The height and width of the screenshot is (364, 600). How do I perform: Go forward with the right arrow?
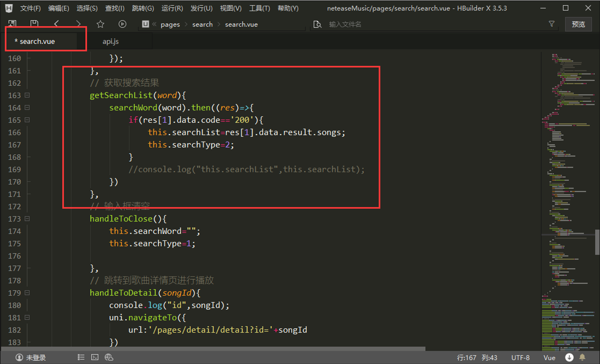(x=78, y=24)
